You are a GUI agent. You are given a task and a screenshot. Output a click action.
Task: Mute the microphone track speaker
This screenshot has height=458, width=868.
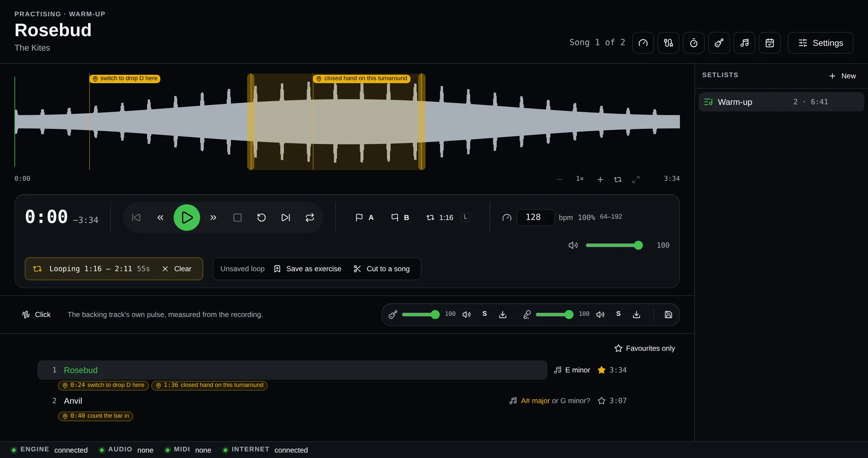(600, 315)
